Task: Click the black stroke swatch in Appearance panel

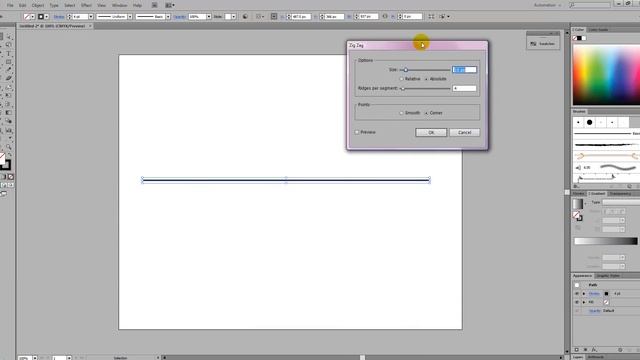Action: click(x=606, y=293)
